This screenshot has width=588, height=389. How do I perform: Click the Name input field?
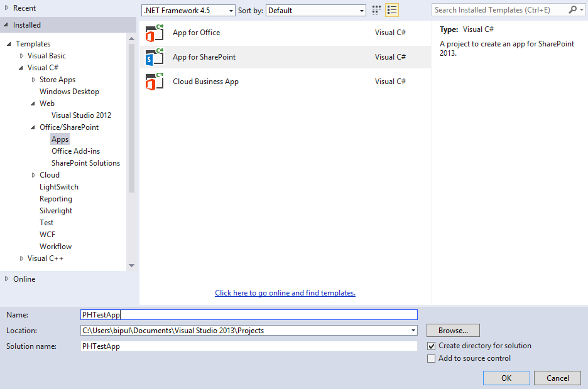pyautogui.click(x=249, y=315)
